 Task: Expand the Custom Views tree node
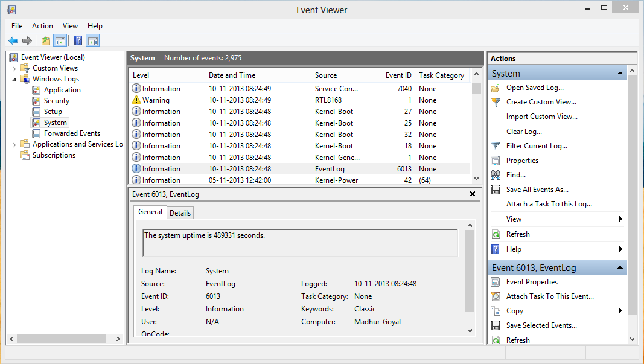[x=14, y=69]
